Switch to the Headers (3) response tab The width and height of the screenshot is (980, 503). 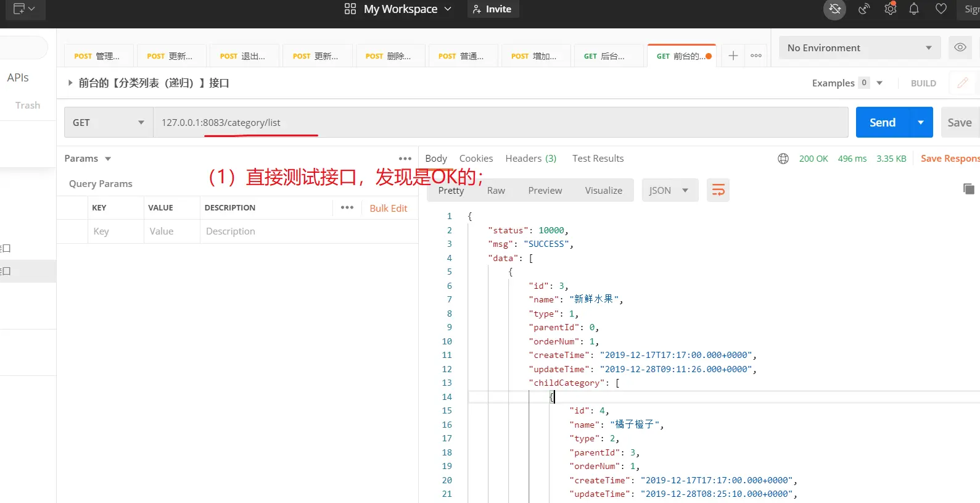(x=530, y=159)
